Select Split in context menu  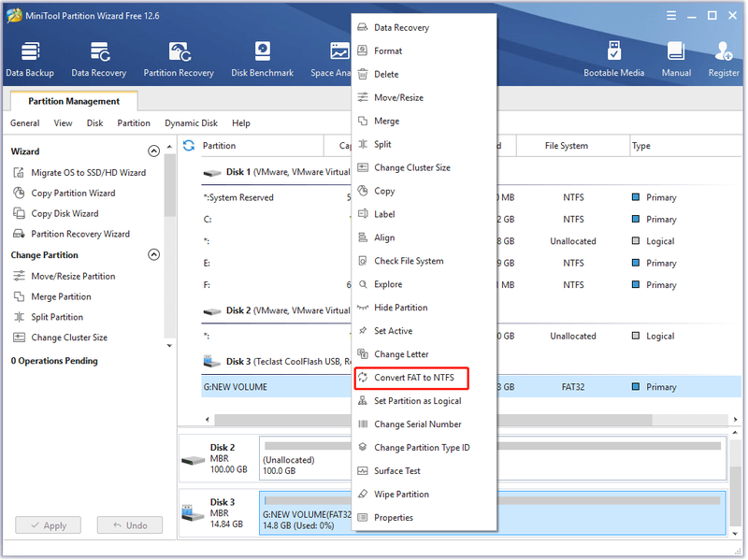coord(424,144)
